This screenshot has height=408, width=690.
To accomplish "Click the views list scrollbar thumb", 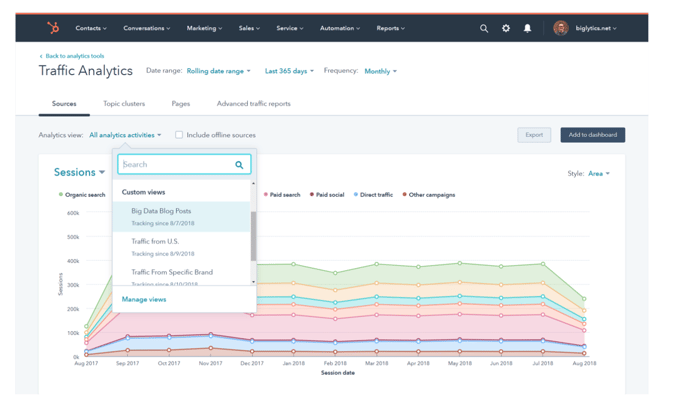I will point(253,236).
